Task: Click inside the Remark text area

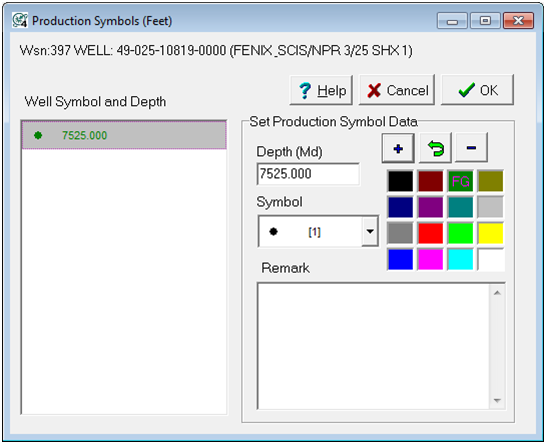Action: tap(373, 346)
